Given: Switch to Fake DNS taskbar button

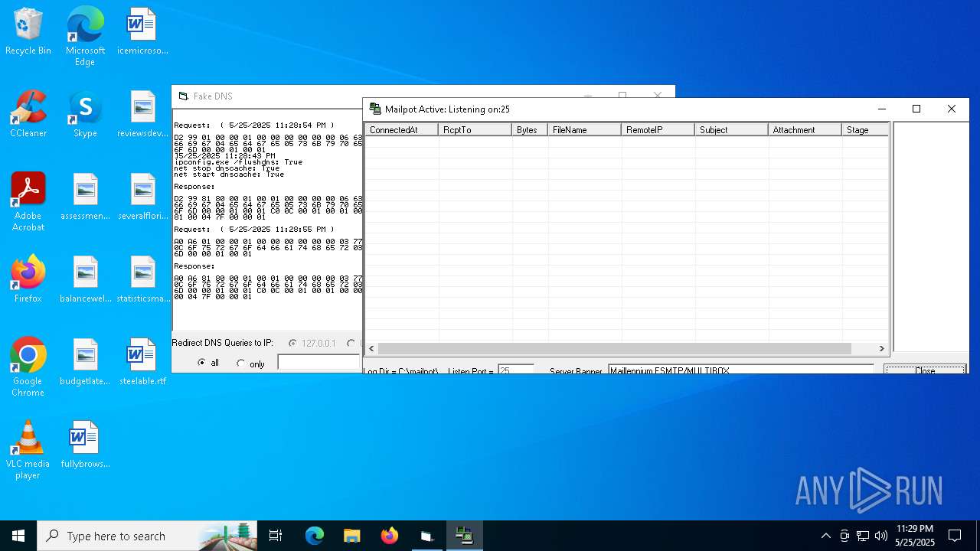Looking at the screenshot, I should [426, 536].
